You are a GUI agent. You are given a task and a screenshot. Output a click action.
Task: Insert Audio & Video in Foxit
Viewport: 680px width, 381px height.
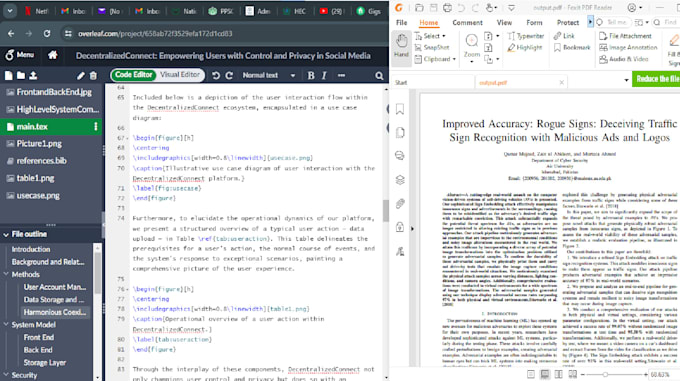pos(624,59)
